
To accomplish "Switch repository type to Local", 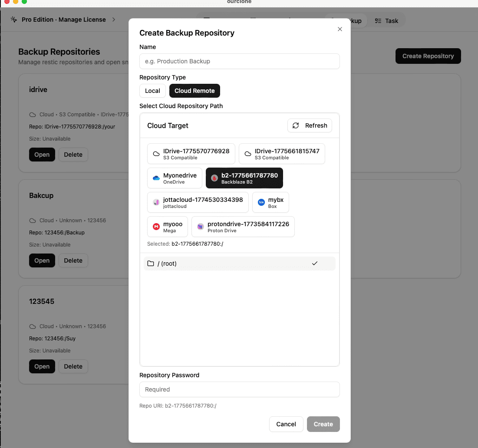I will click(152, 91).
